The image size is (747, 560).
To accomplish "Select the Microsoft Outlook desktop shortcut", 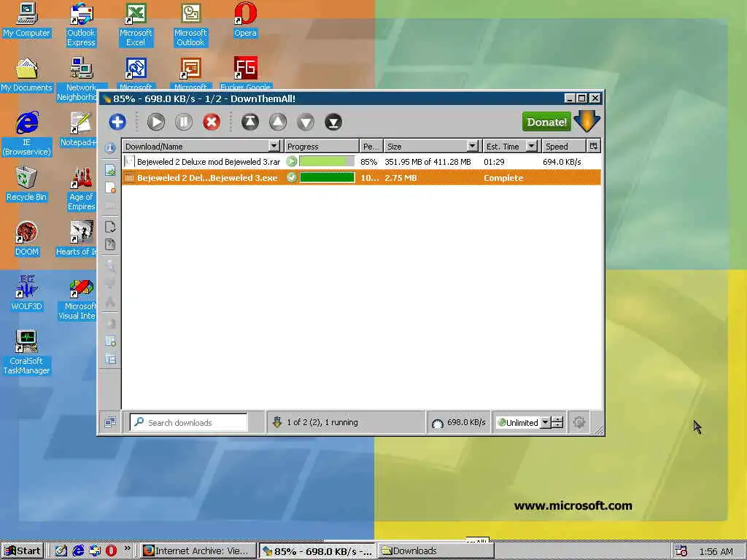I will click(x=190, y=25).
